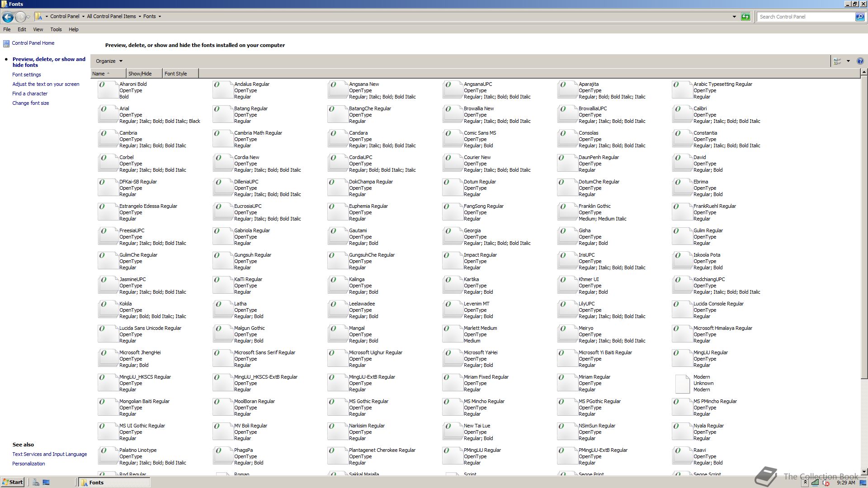Select the Calibri font icon
This screenshot has height=488, width=868.
[682, 114]
